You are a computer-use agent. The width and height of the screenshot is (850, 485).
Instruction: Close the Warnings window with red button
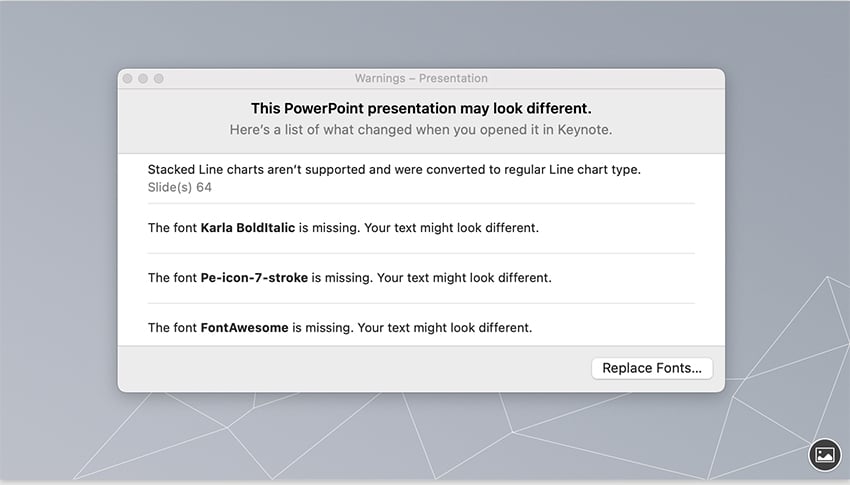[127, 78]
